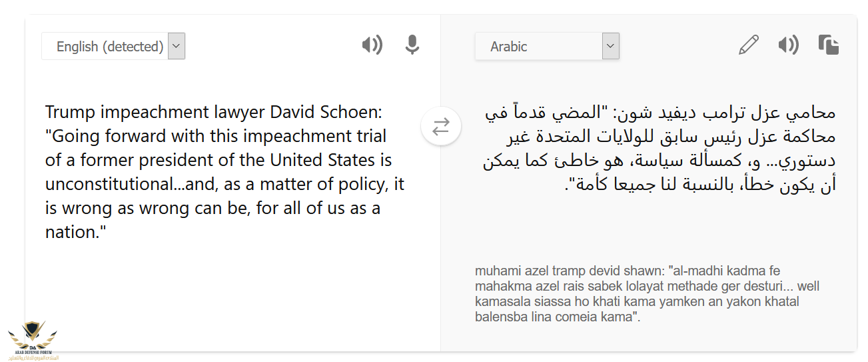The height and width of the screenshot is (362, 868).
Task: Click the transliteration text below the translation
Action: 648,293
